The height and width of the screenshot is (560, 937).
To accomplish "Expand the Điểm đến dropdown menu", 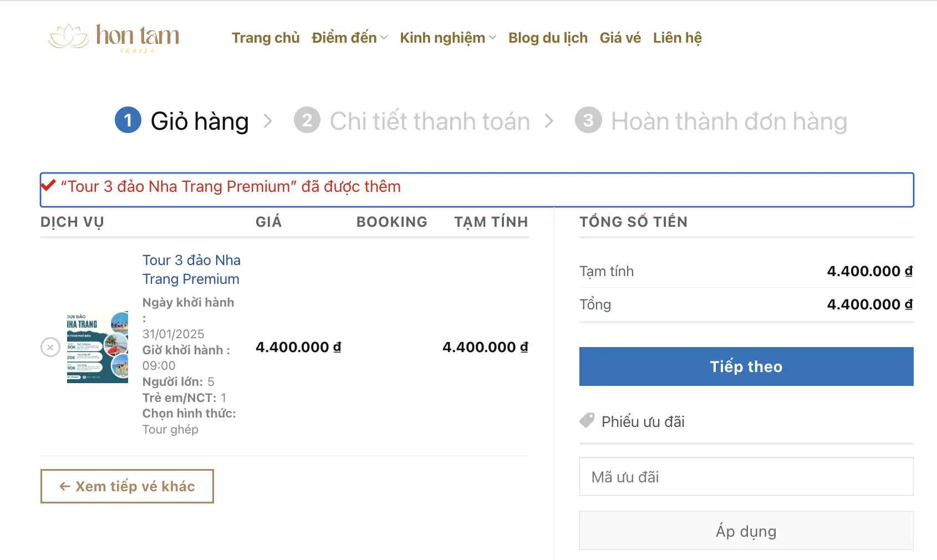I will click(349, 38).
